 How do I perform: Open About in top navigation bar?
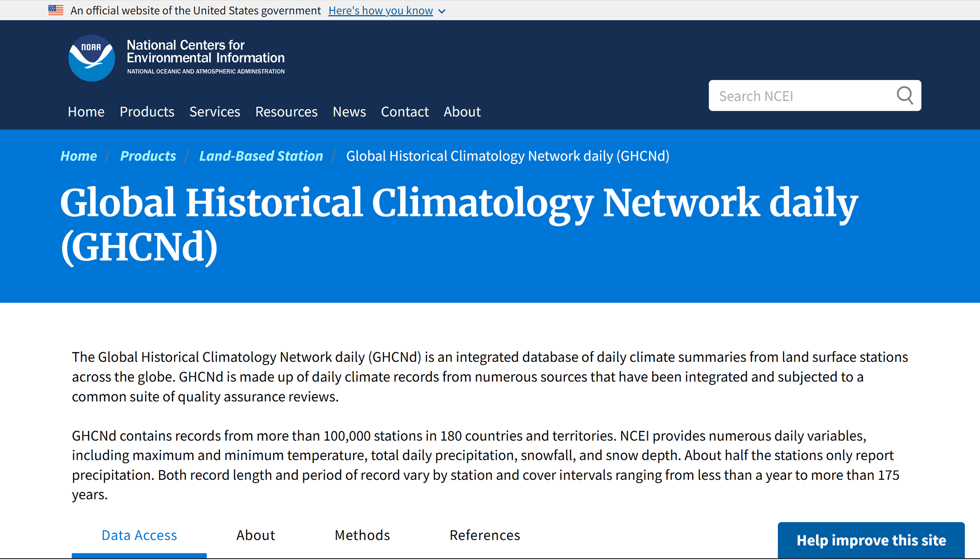coord(462,112)
